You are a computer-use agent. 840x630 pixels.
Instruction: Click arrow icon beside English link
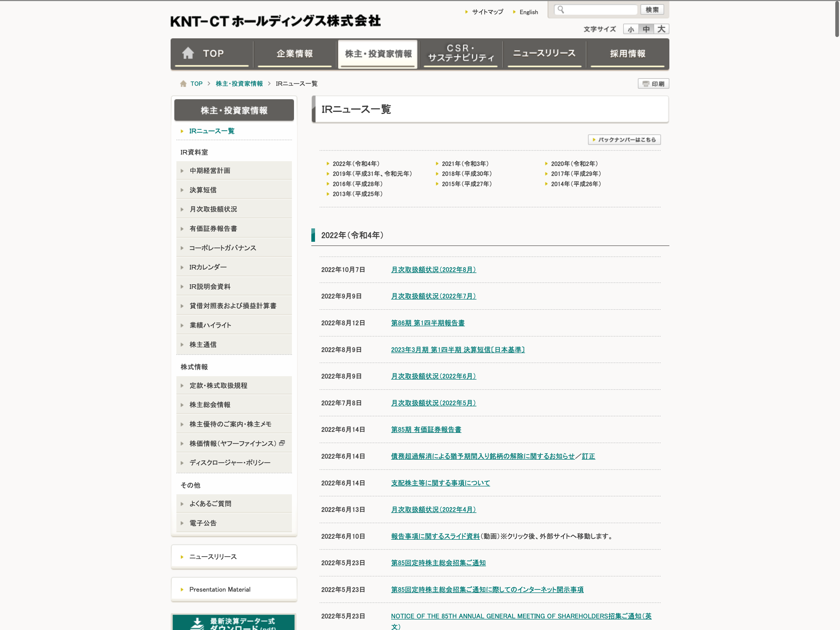(x=514, y=12)
